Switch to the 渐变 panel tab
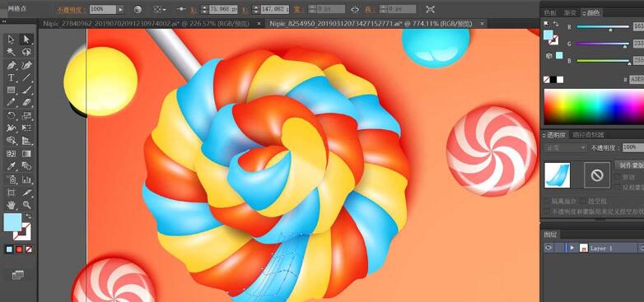Screen dimensions: 644x302 pyautogui.click(x=570, y=13)
